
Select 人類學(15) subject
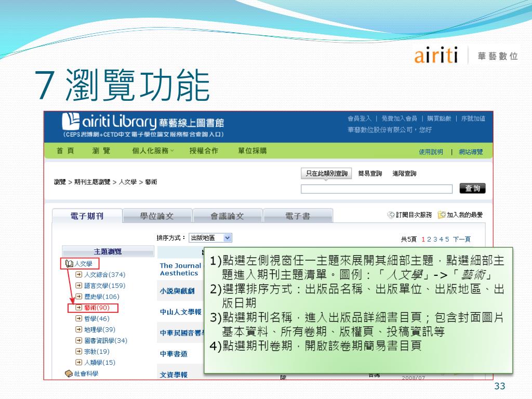point(100,362)
